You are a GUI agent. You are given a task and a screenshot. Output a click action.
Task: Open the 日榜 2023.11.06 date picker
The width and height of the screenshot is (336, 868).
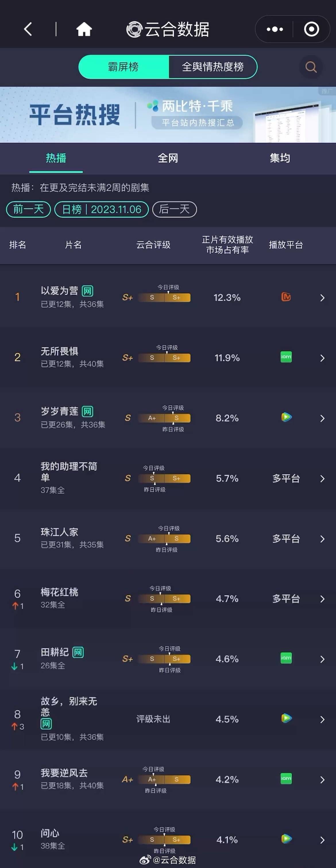[x=101, y=209]
